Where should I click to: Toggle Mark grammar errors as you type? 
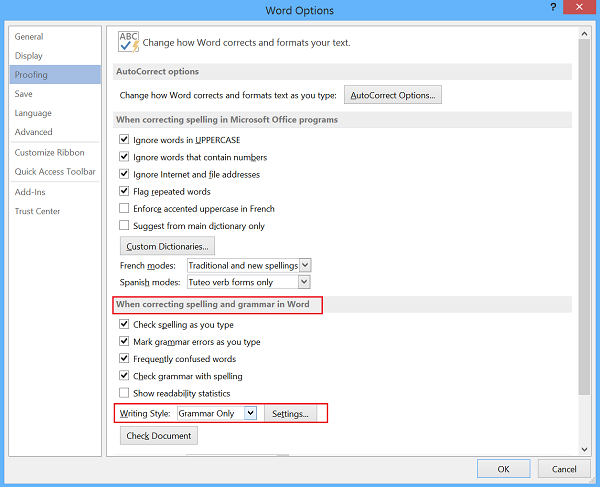[x=124, y=341]
